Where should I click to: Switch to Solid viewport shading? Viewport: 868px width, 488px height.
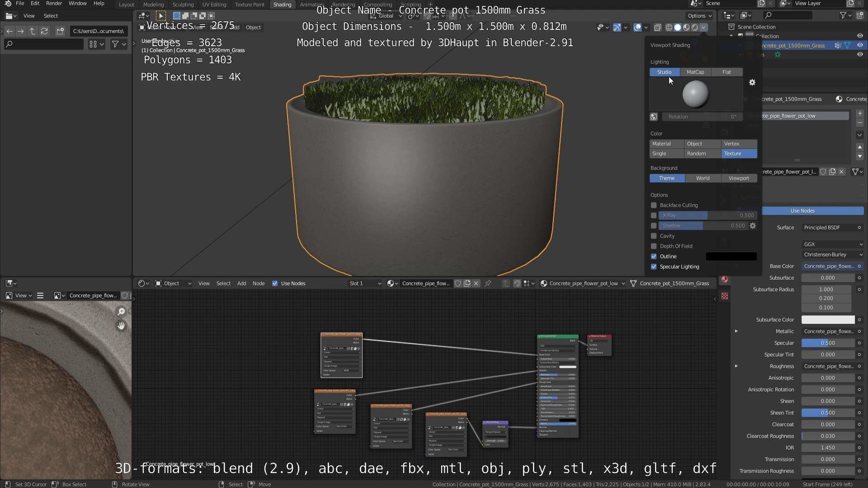678,28
